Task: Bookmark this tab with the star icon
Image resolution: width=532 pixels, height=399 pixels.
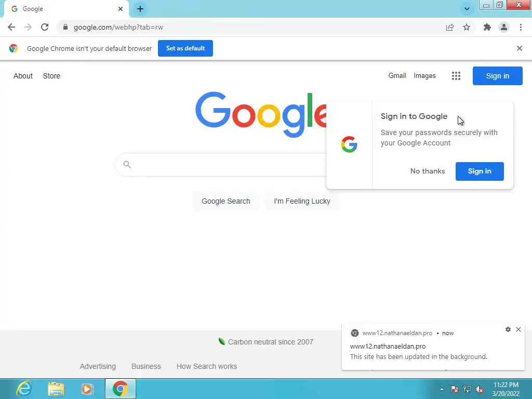Action: point(467,27)
